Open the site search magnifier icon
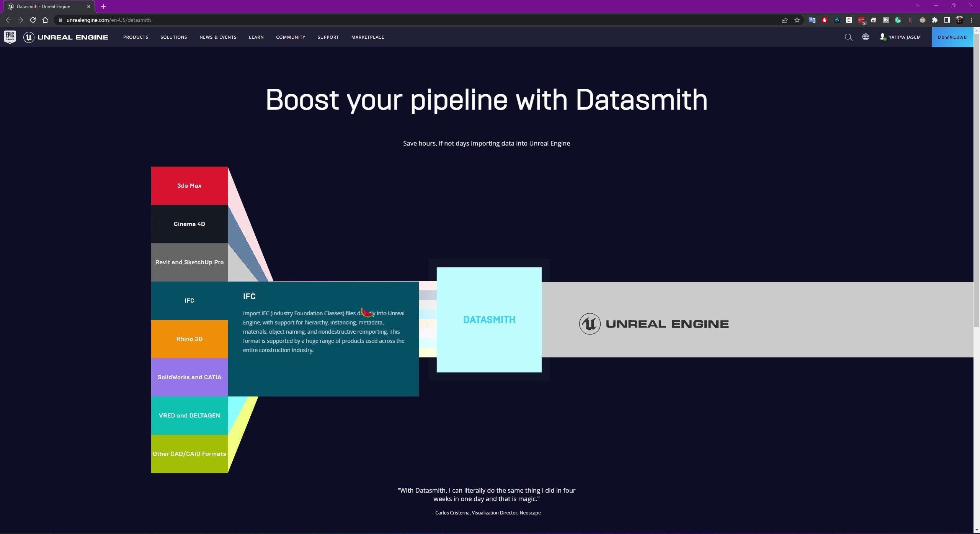980x534 pixels. click(x=849, y=37)
